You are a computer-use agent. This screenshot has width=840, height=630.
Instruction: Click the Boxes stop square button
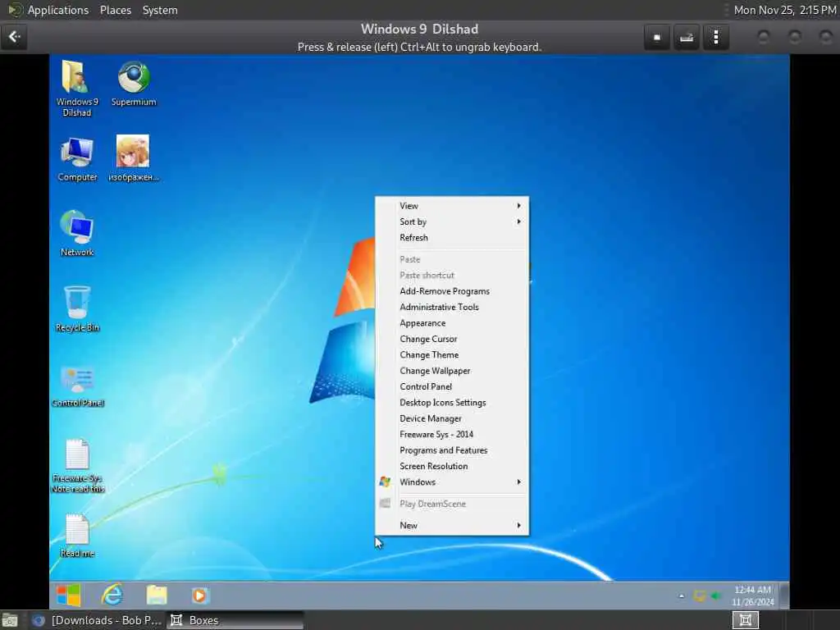tap(657, 37)
